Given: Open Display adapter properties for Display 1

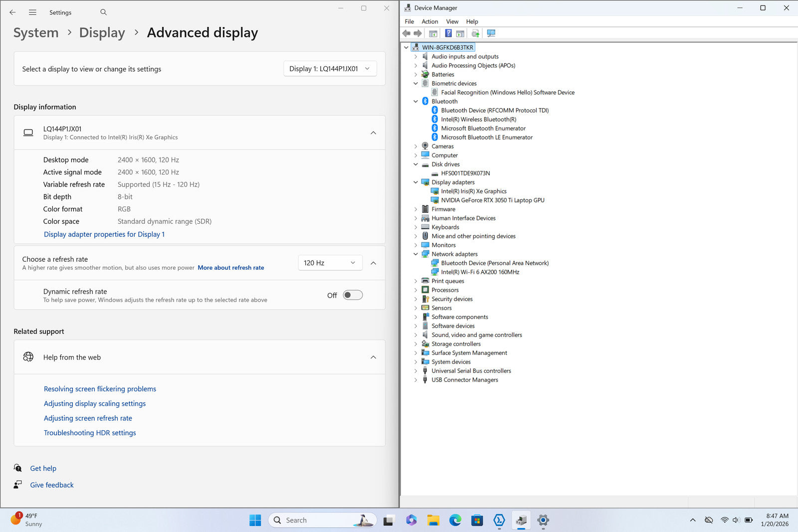Looking at the screenshot, I should point(104,234).
